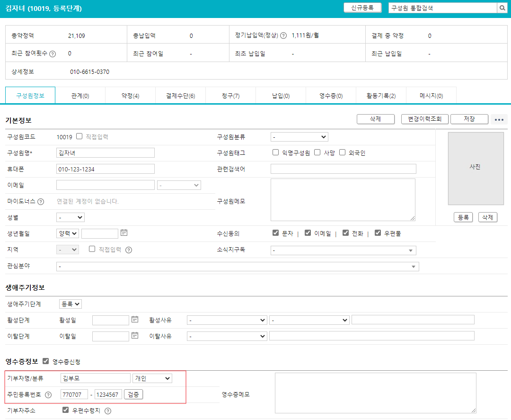Uncheck 문자 reception consent

[276, 233]
